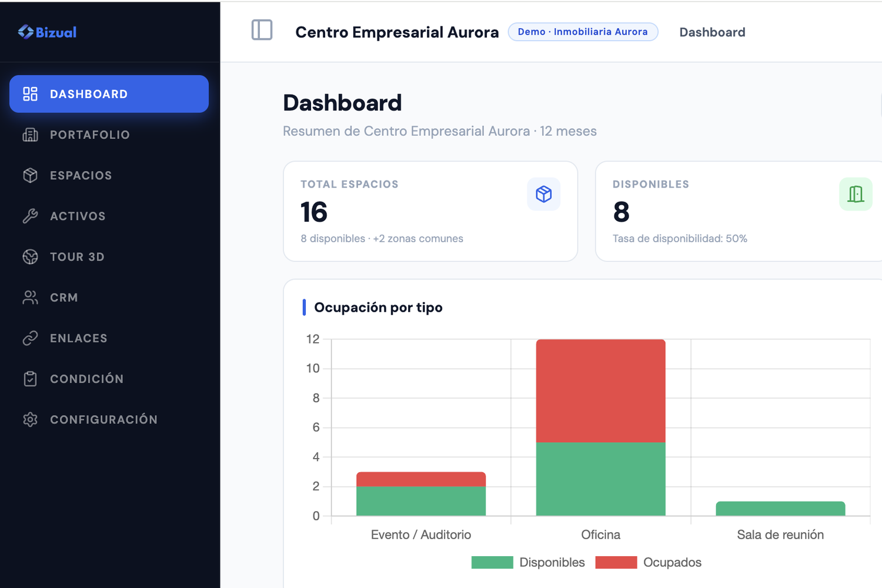This screenshot has width=882, height=588.
Task: Click the Condición clipboard icon
Action: pyautogui.click(x=30, y=379)
